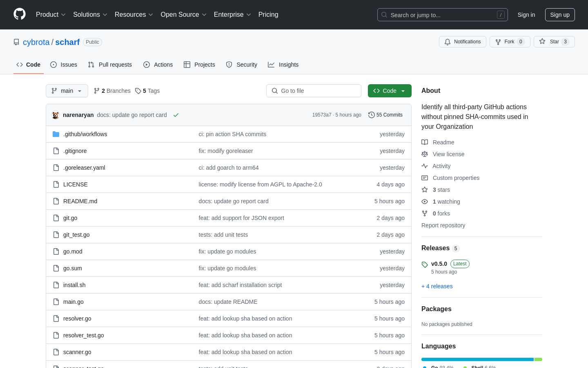
Task: Open the Security tab
Action: [242, 65]
